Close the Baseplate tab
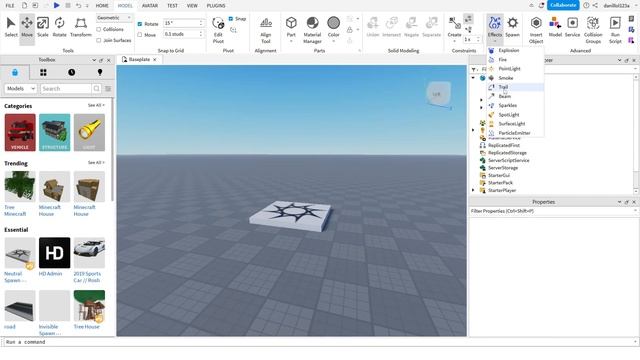640x360 pixels. coord(155,60)
